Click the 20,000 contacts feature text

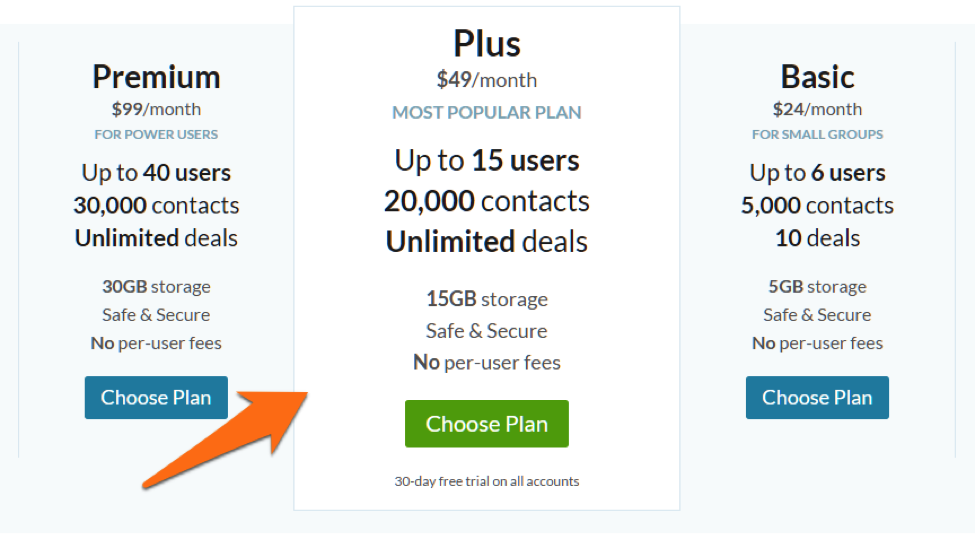point(487,201)
